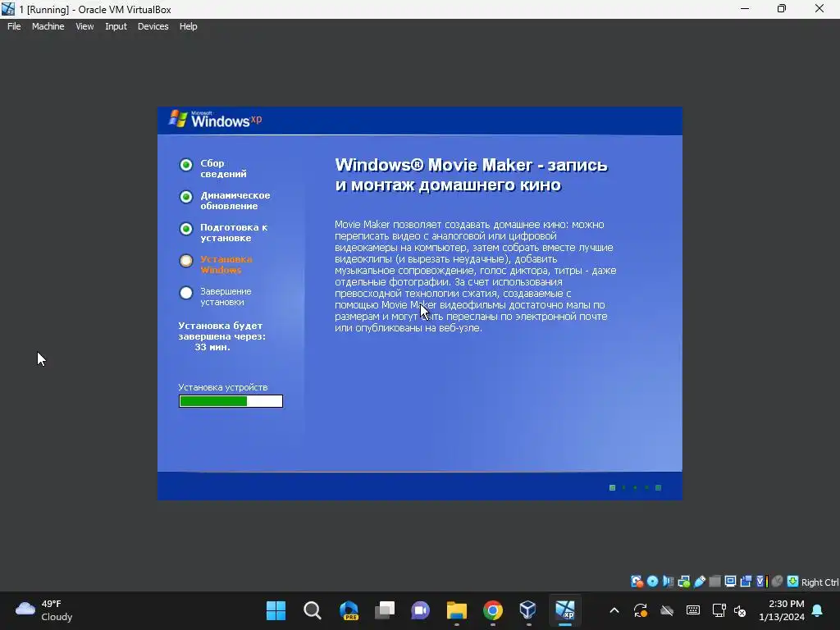Click the 33 мин. remaining time text
Image resolution: width=840 pixels, height=630 pixels.
(x=212, y=347)
